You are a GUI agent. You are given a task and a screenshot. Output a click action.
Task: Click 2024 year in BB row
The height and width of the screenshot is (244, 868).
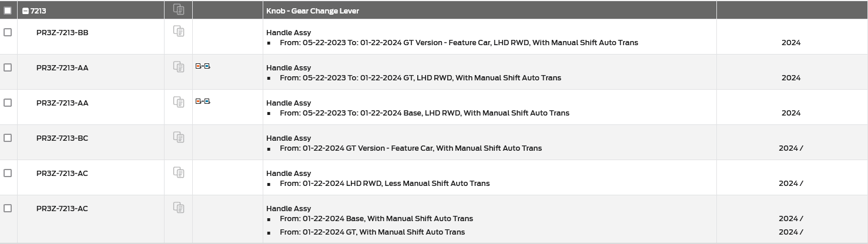pos(791,43)
